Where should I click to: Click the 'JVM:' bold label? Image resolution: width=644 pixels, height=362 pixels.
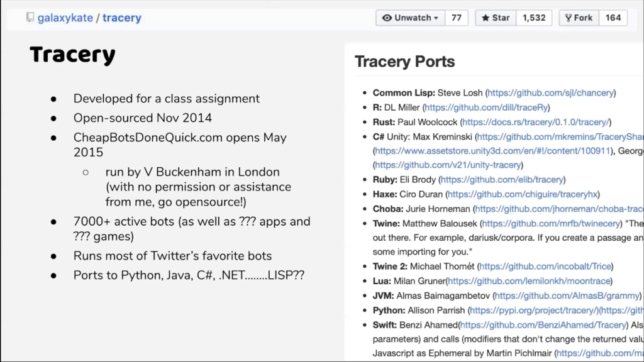(x=383, y=296)
